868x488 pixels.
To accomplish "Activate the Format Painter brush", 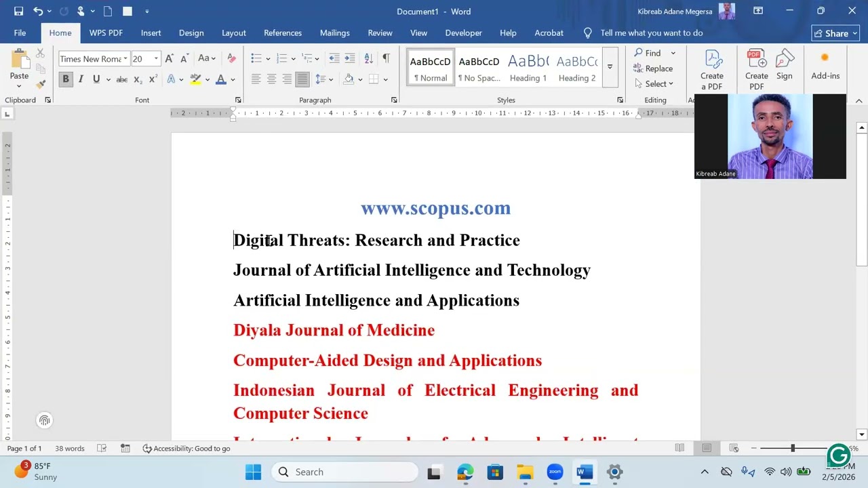I will tap(40, 84).
